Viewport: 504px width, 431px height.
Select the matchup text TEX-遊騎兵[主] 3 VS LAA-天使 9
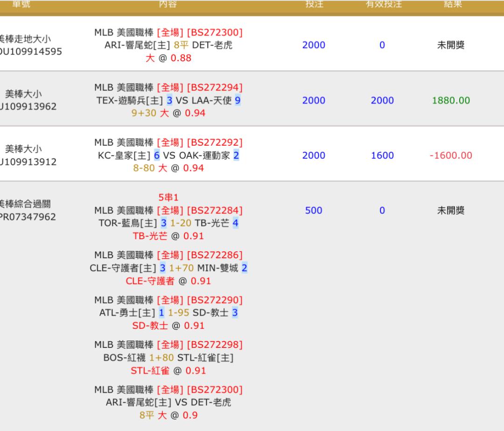coord(168,100)
